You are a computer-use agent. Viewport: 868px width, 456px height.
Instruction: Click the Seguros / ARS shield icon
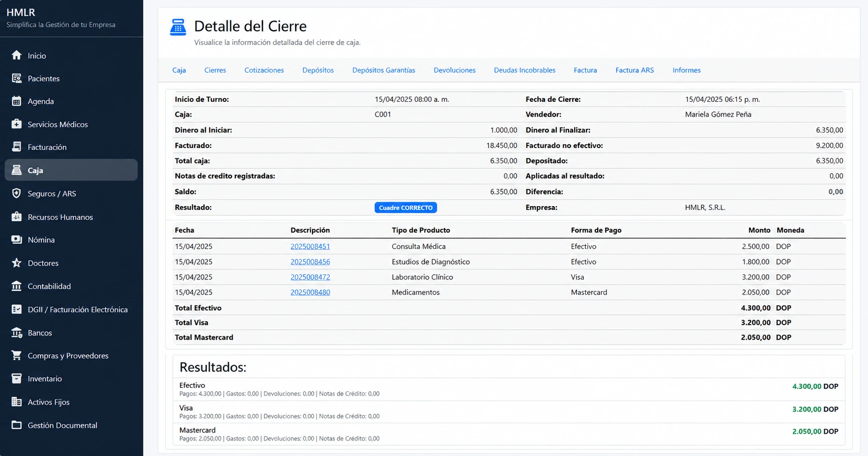click(x=17, y=194)
